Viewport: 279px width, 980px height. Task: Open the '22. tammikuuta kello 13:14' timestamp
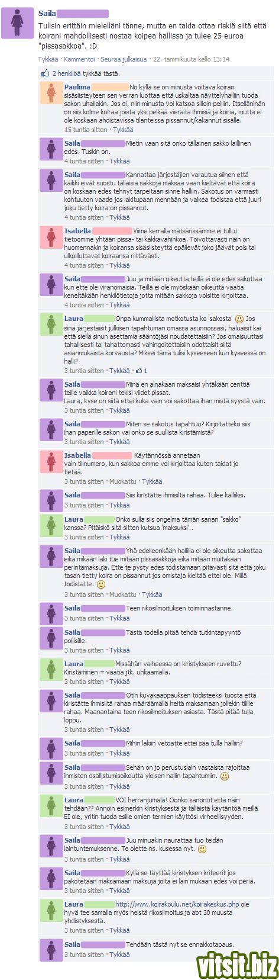tap(192, 59)
